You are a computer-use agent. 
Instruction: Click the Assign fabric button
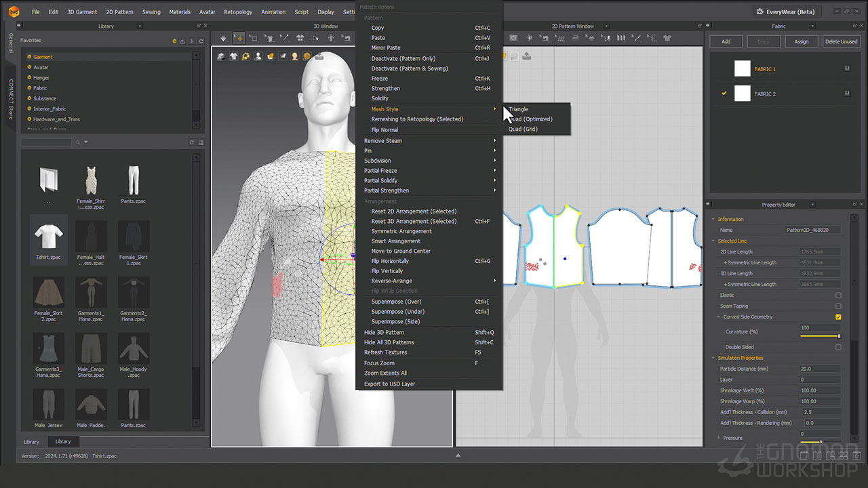point(801,41)
